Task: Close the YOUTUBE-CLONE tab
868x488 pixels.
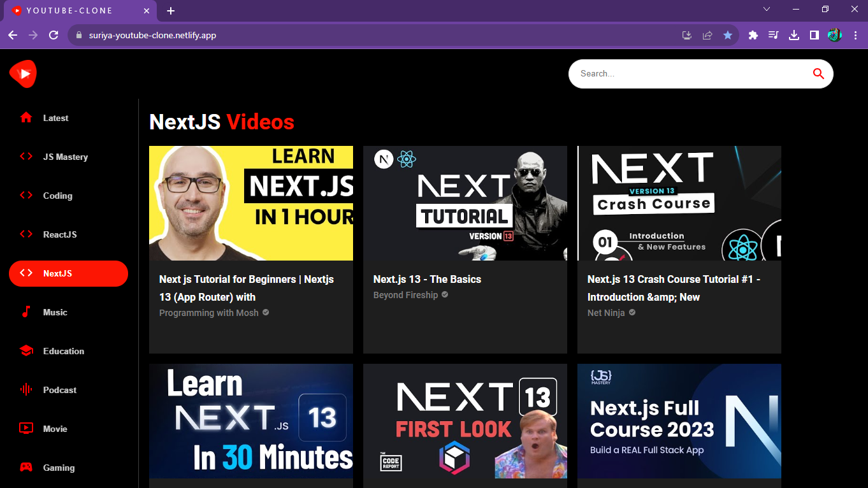Action: pos(147,11)
